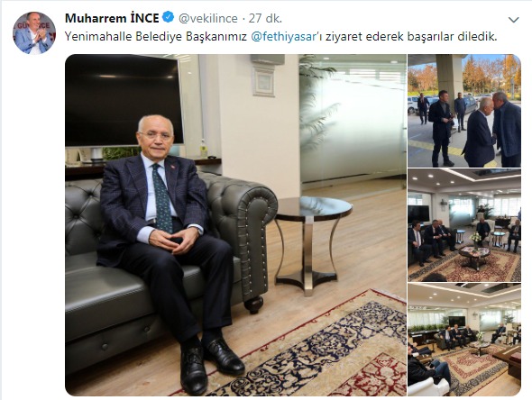Expand the tweet options chevron
This screenshot has width=532, height=400.
click(513, 20)
